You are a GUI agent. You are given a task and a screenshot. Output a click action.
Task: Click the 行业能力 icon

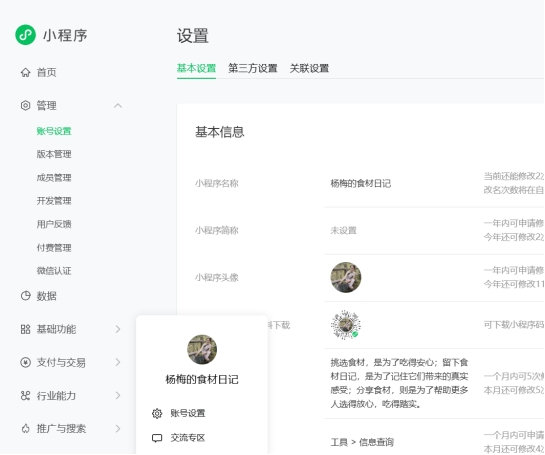[x=25, y=396]
